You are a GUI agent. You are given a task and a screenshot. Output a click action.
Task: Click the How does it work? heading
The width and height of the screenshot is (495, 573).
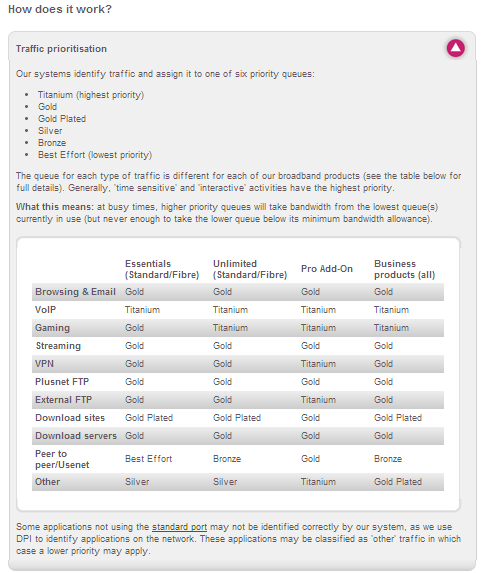pyautogui.click(x=60, y=9)
